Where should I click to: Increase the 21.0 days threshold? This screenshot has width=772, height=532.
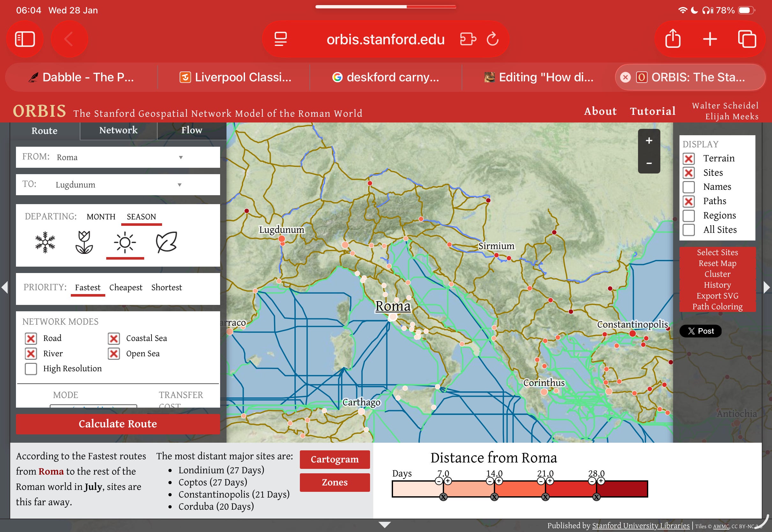tap(550, 481)
